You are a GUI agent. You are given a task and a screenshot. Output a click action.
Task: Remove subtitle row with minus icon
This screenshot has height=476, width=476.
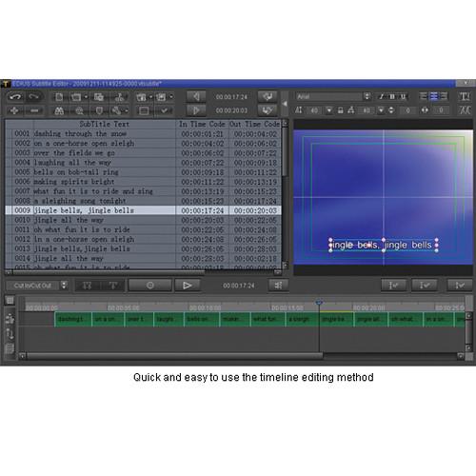click(x=34, y=110)
